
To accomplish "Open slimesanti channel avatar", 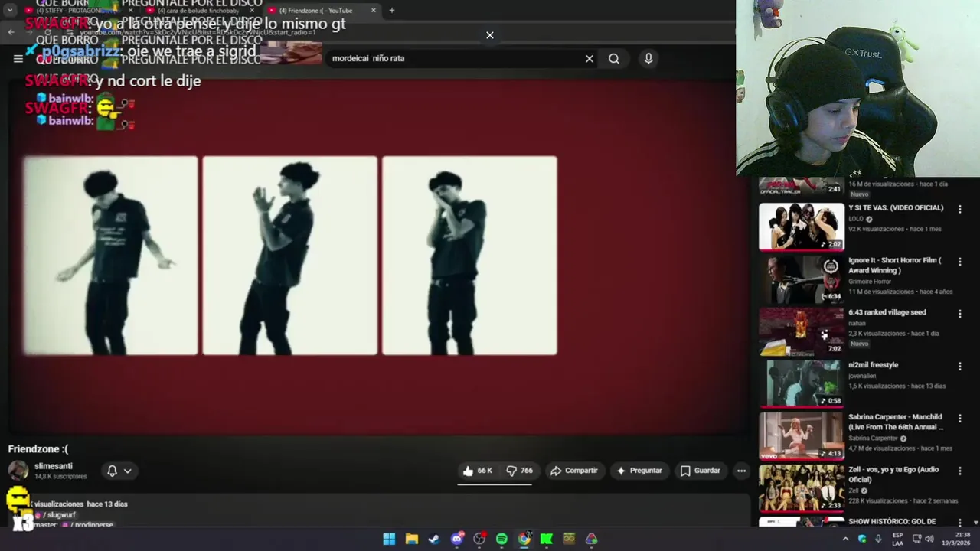I will (18, 471).
